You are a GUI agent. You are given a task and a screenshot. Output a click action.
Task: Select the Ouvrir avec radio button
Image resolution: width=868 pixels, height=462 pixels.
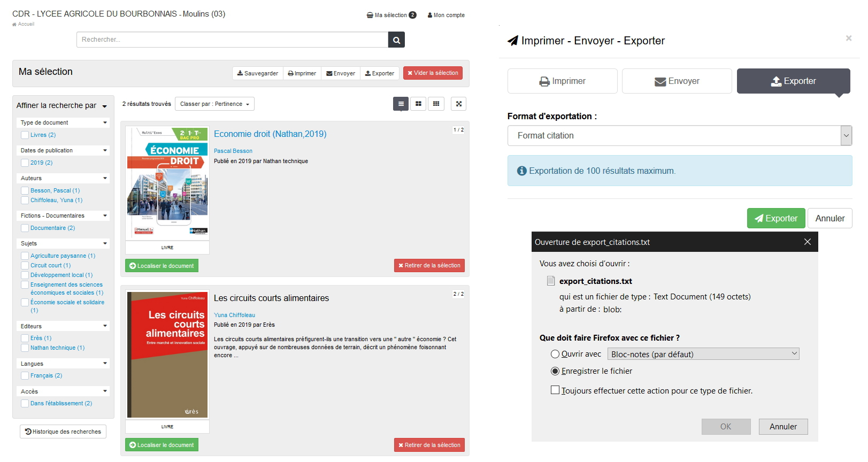[555, 354]
